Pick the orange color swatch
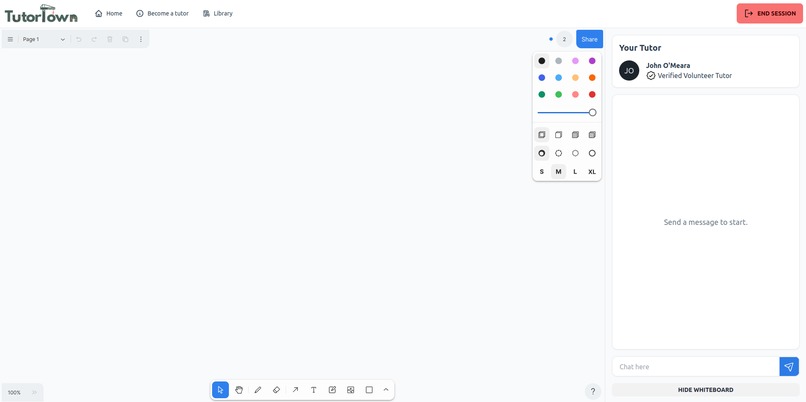The width and height of the screenshot is (806, 402). click(x=592, y=78)
